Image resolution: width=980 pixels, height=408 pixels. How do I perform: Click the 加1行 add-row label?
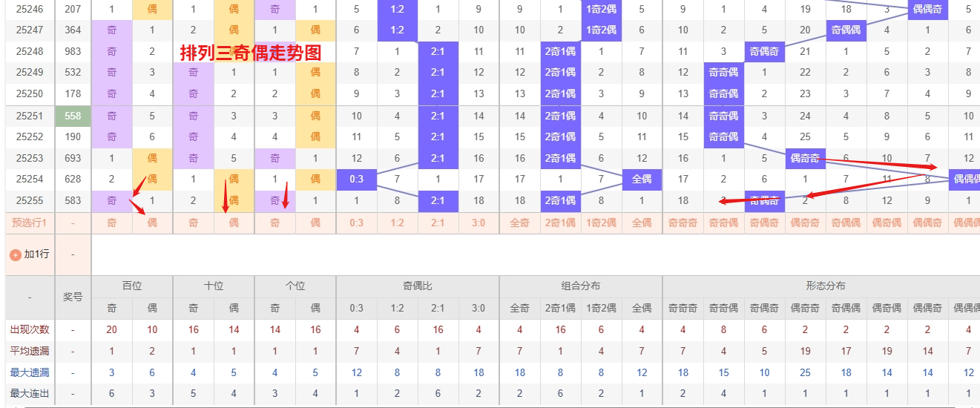36,254
